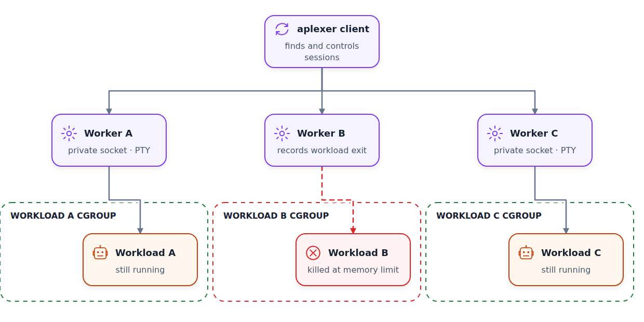Click the red X icon in Workload B
644x322 pixels.
[313, 253]
